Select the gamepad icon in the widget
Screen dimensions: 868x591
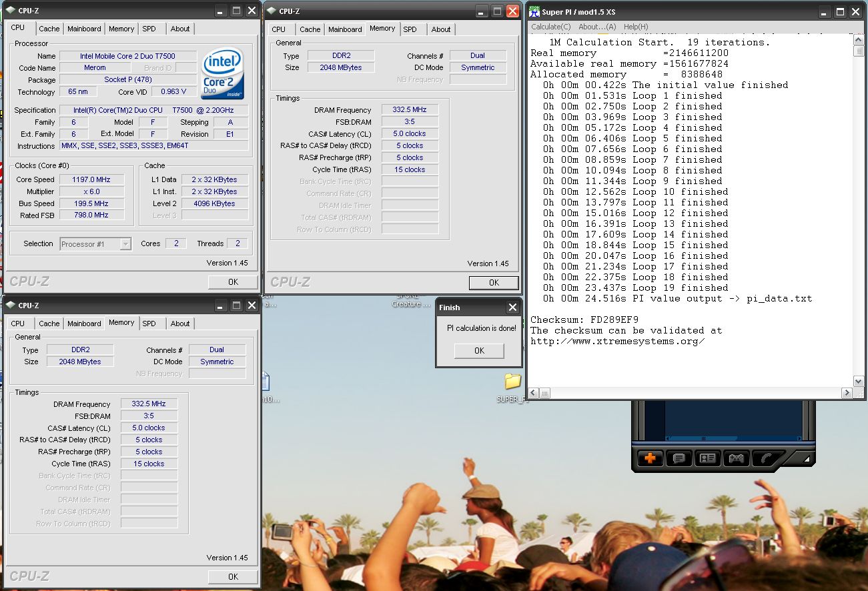pyautogui.click(x=736, y=458)
